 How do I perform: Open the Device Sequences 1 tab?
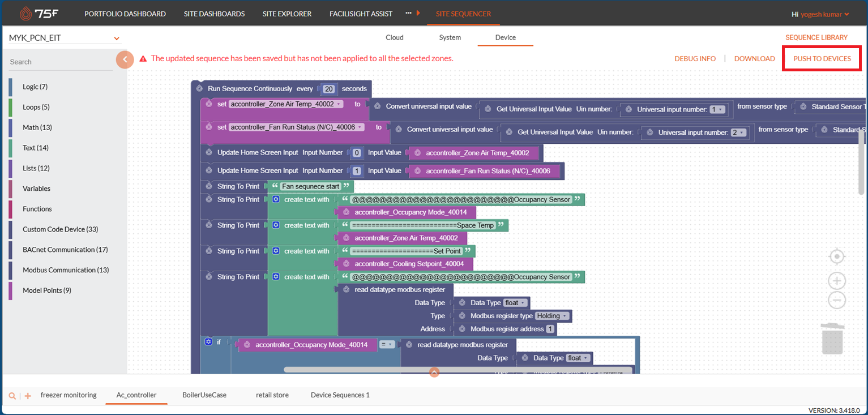(x=340, y=395)
